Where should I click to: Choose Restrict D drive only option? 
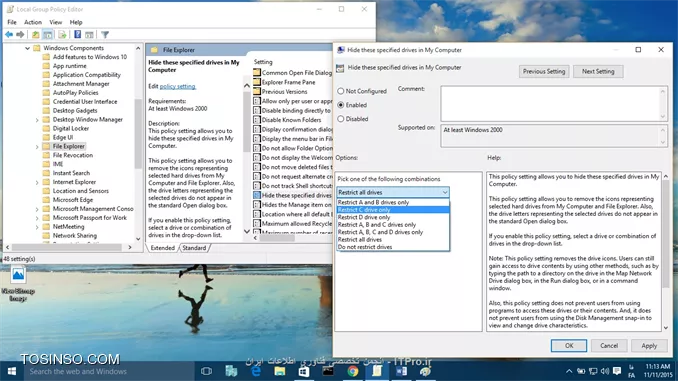tap(393, 217)
